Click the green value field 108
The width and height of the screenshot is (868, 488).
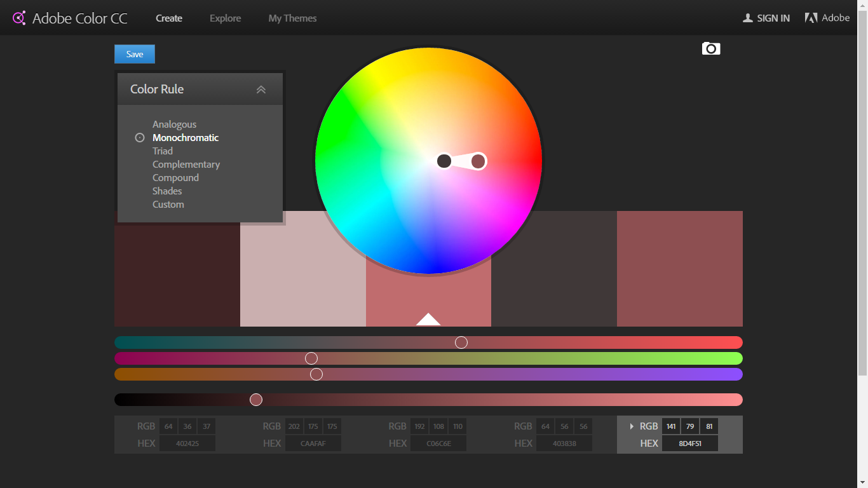(438, 426)
